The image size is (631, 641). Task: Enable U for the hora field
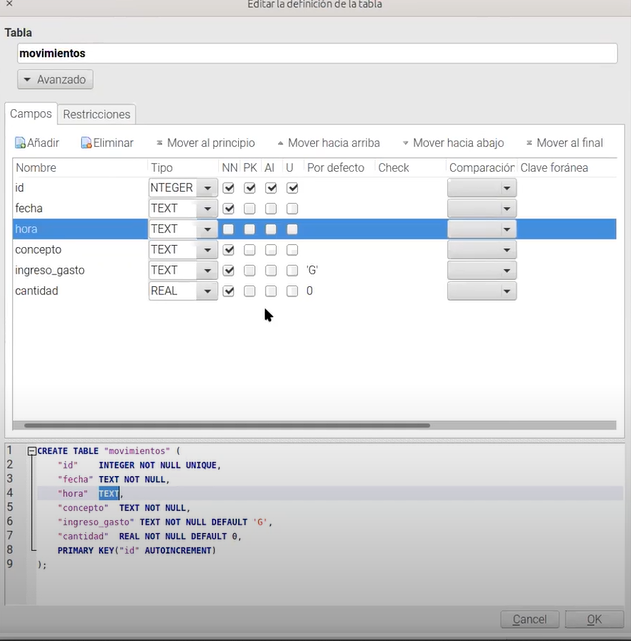[x=292, y=229]
